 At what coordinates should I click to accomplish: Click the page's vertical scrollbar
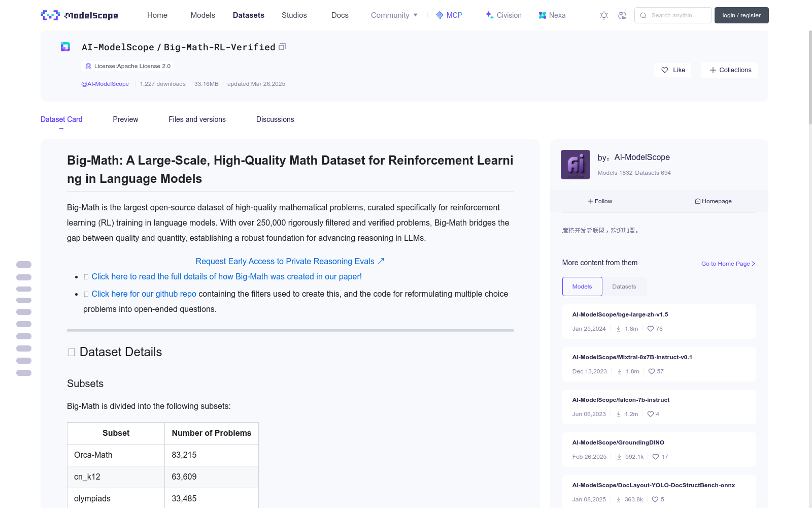click(x=810, y=76)
